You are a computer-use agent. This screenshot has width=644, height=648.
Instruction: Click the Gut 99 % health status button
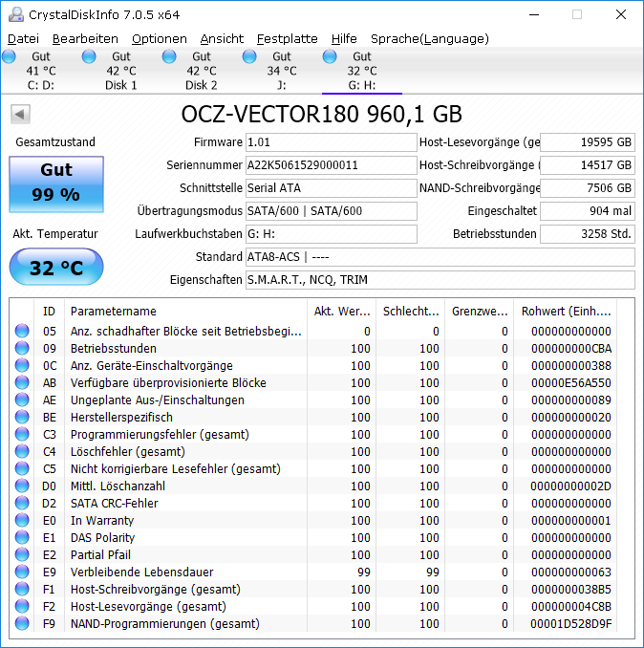[x=56, y=184]
